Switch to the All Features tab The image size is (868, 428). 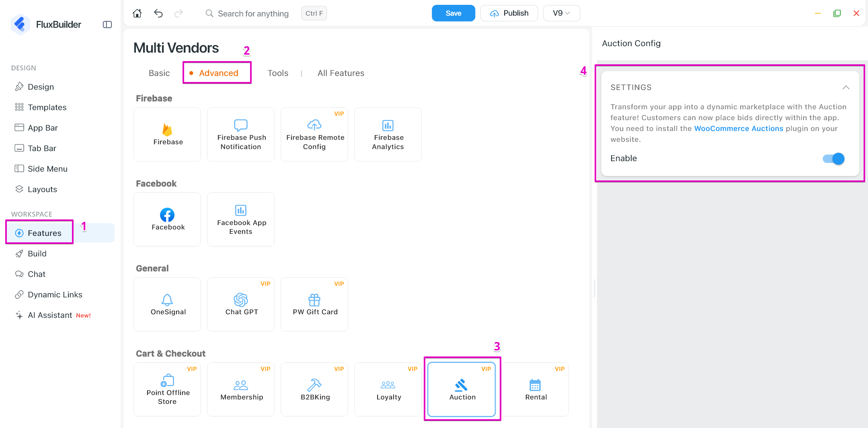tap(341, 73)
